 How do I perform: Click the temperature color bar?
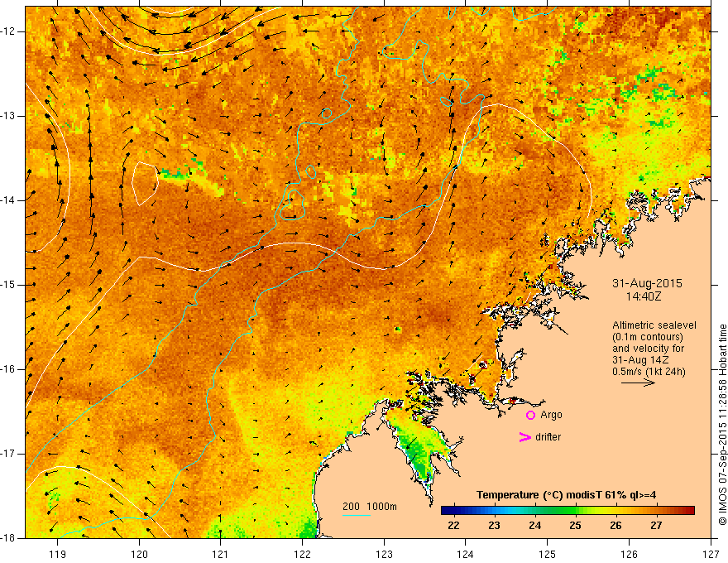pos(568,511)
